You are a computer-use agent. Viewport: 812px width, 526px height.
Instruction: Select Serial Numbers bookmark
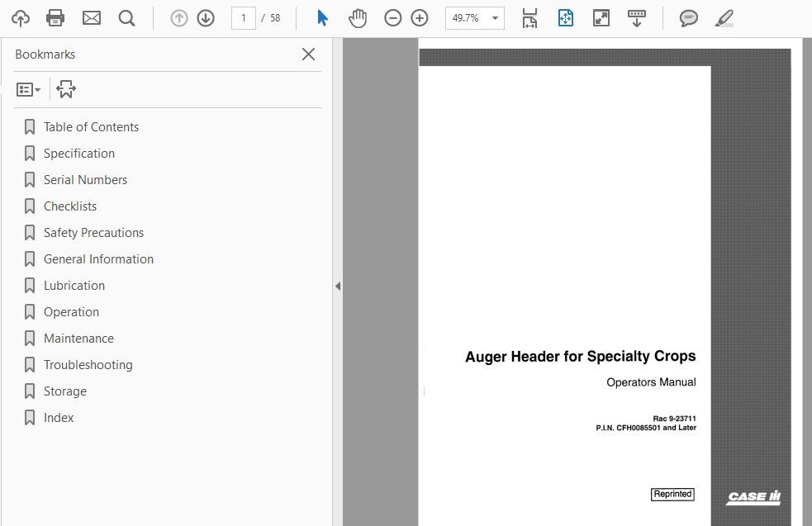coord(85,180)
